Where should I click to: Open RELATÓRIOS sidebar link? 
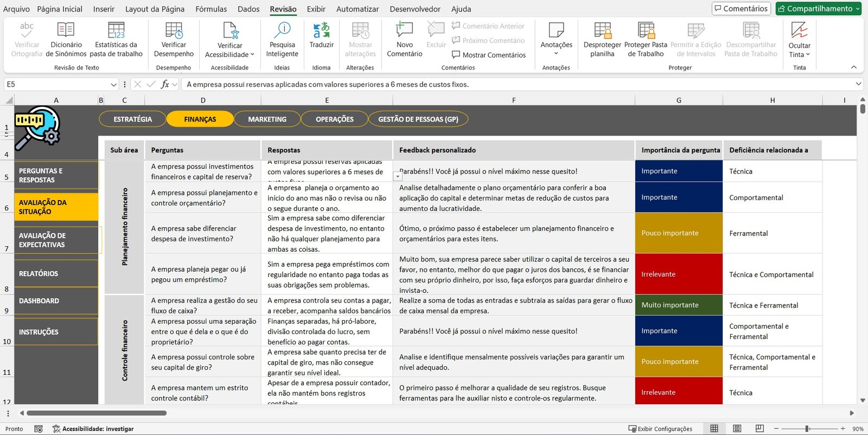coord(56,274)
